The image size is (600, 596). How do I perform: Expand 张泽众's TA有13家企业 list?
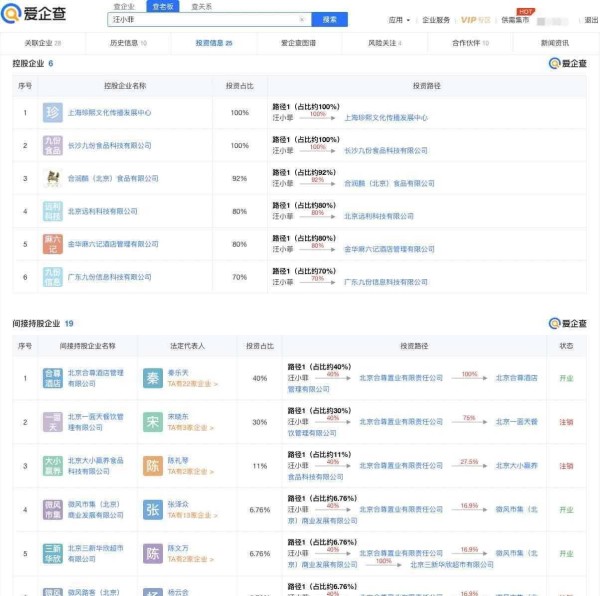pyautogui.click(x=192, y=515)
